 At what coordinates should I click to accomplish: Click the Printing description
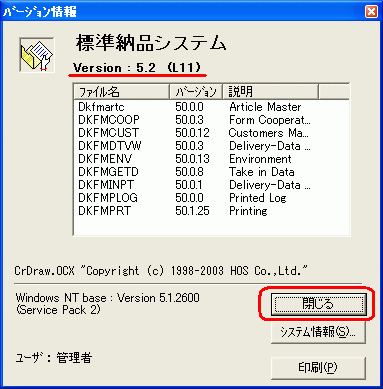(x=248, y=211)
